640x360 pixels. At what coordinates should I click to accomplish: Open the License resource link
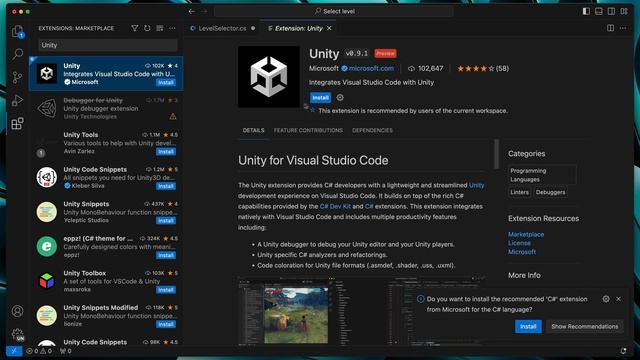(519, 243)
